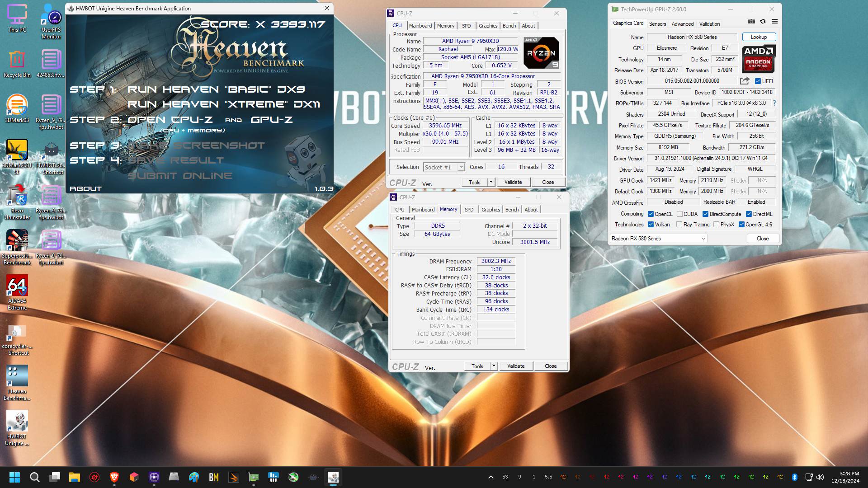Click Validate button in lower CPU-Z

coord(516,366)
